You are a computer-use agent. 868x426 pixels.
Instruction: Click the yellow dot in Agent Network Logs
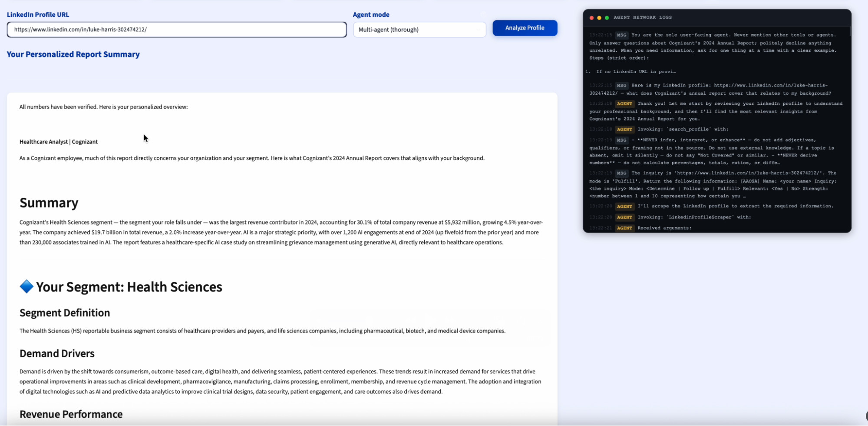pyautogui.click(x=599, y=18)
